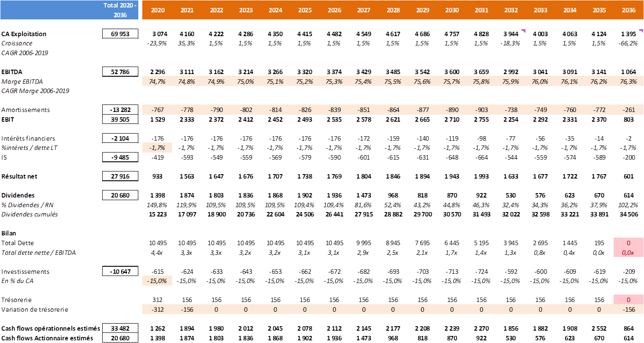Select the -261 amortissements cell for 2036
This screenshot has width=644, height=343.
629,110
